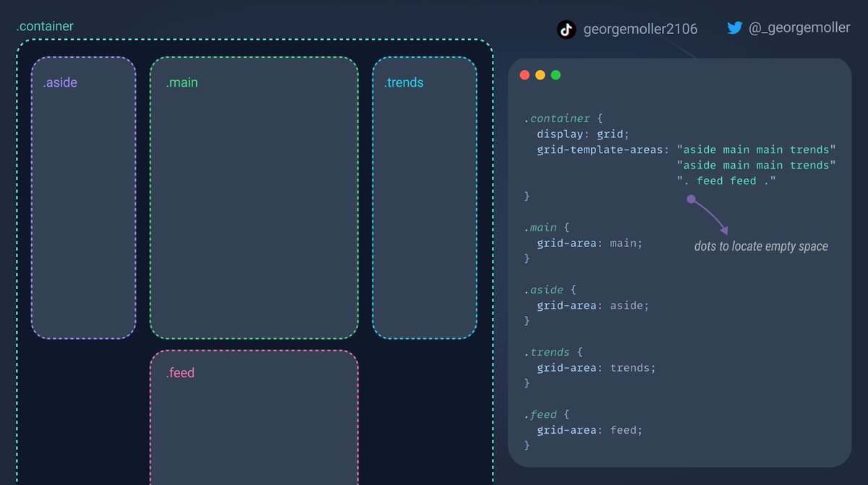Expand the .container rule in the code panel
This screenshot has width=868, height=485.
pyautogui.click(x=557, y=118)
